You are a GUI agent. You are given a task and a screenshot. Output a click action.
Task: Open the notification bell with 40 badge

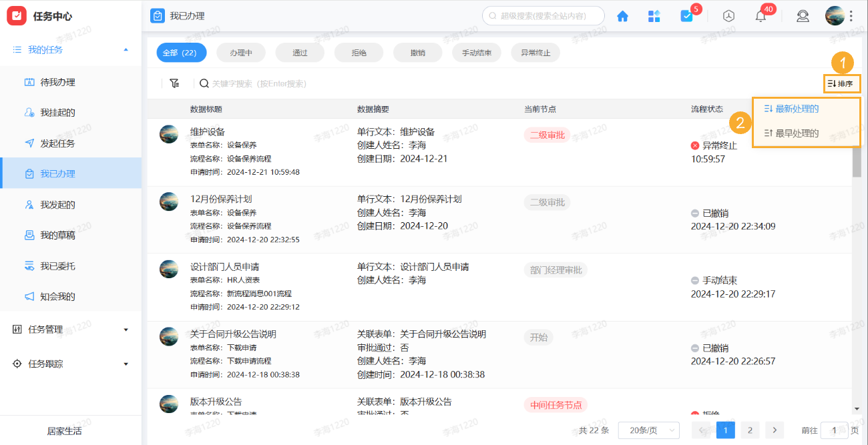(760, 15)
